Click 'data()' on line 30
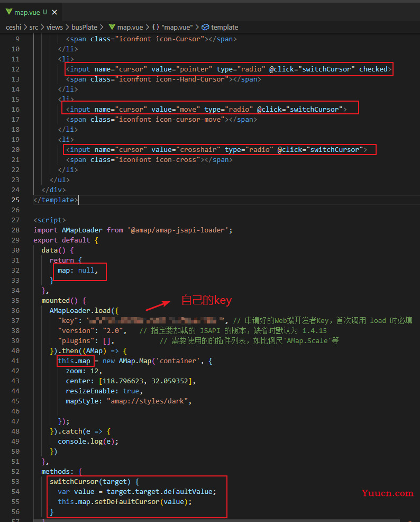Viewport: 420px width, 522px height. [53, 250]
